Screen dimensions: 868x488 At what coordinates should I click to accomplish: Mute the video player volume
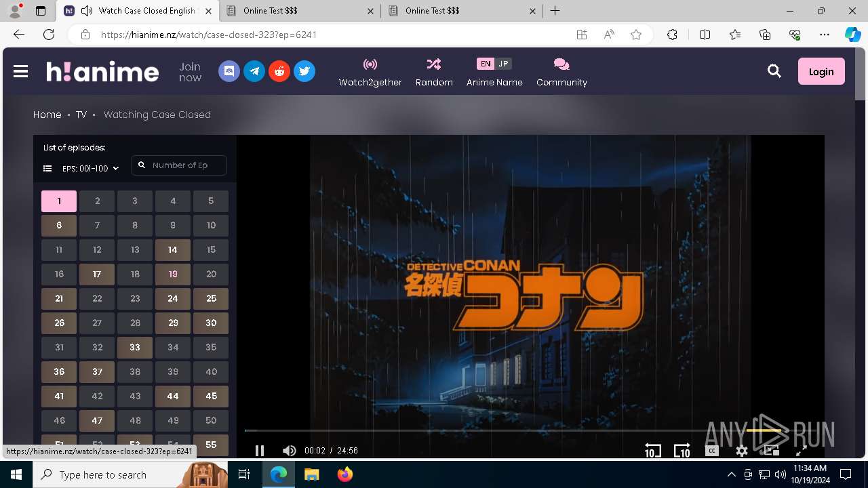(x=290, y=451)
